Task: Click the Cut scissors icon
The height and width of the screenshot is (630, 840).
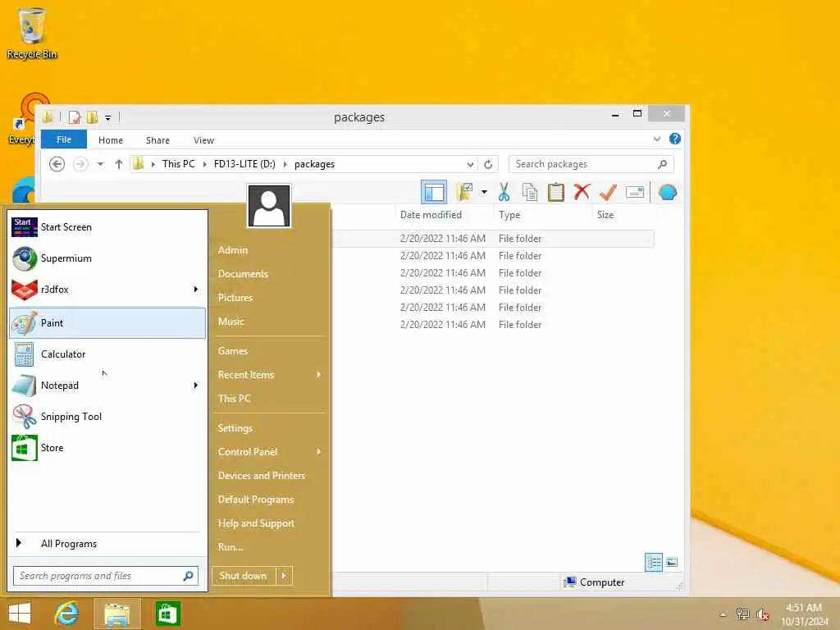Action: pyautogui.click(x=504, y=192)
